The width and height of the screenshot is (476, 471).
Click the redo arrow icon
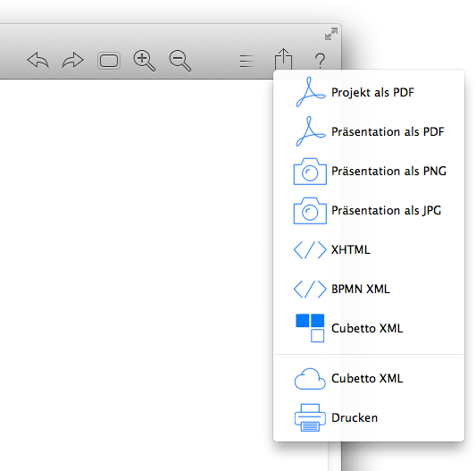pos(72,60)
